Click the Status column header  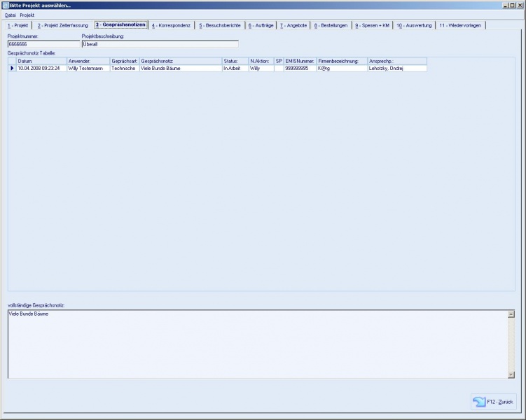(235, 61)
